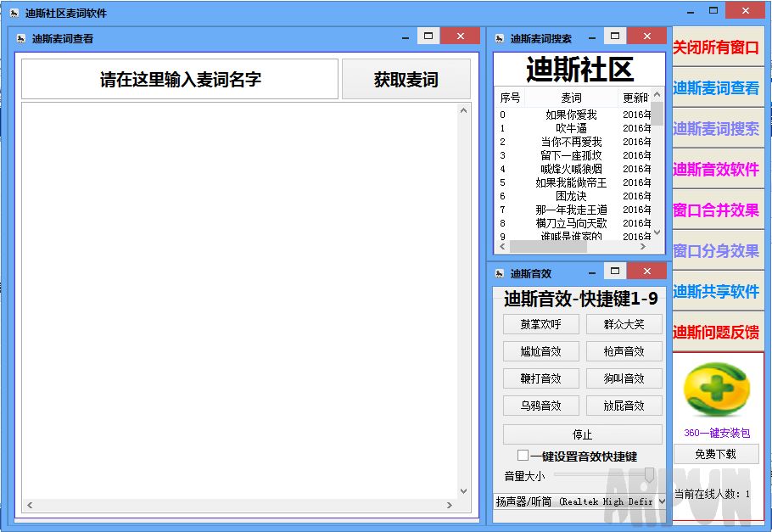
Task: Click the lyric list scroll-up arrow
Action: pos(657,94)
